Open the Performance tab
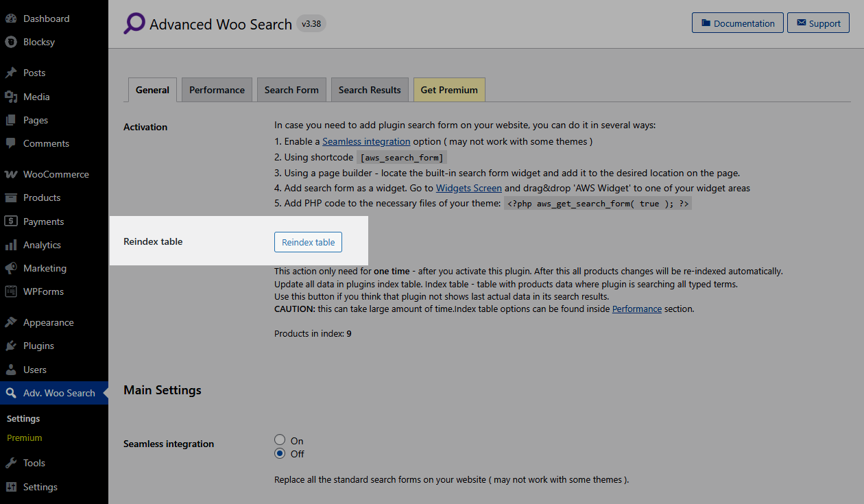864x504 pixels. (x=217, y=90)
